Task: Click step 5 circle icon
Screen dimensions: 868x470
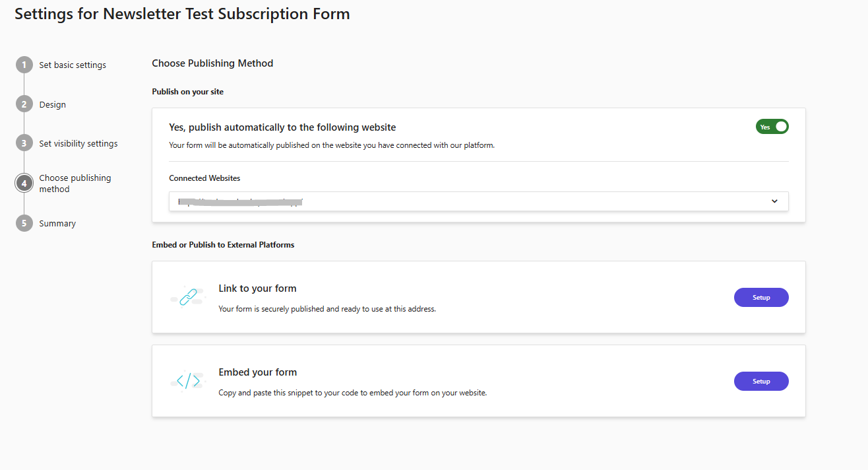Action: [24, 223]
